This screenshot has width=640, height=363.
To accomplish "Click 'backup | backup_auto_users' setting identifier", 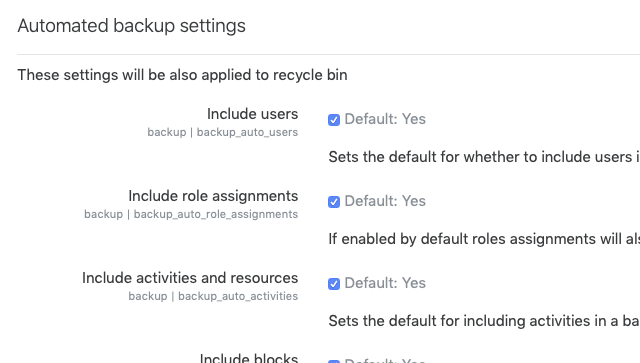I will [x=222, y=133].
